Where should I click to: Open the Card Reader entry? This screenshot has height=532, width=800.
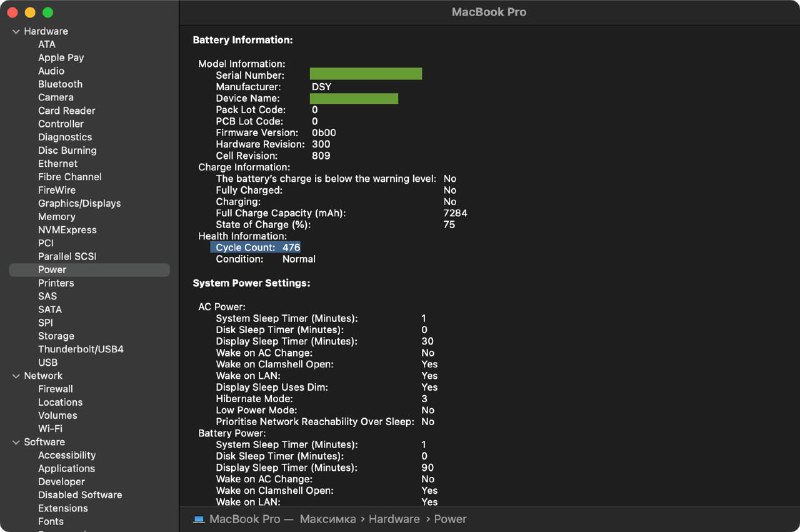[66, 111]
